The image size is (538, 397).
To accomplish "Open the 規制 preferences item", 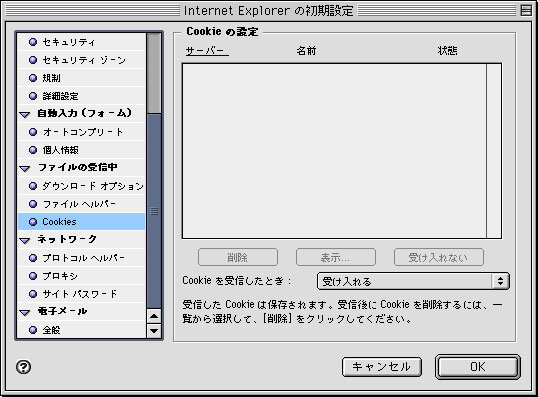I will (x=82, y=78).
